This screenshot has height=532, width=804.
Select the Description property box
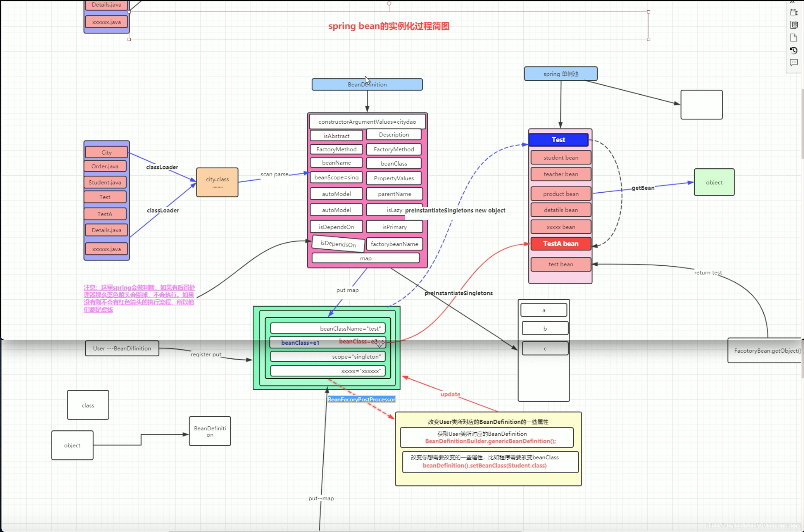coord(394,135)
